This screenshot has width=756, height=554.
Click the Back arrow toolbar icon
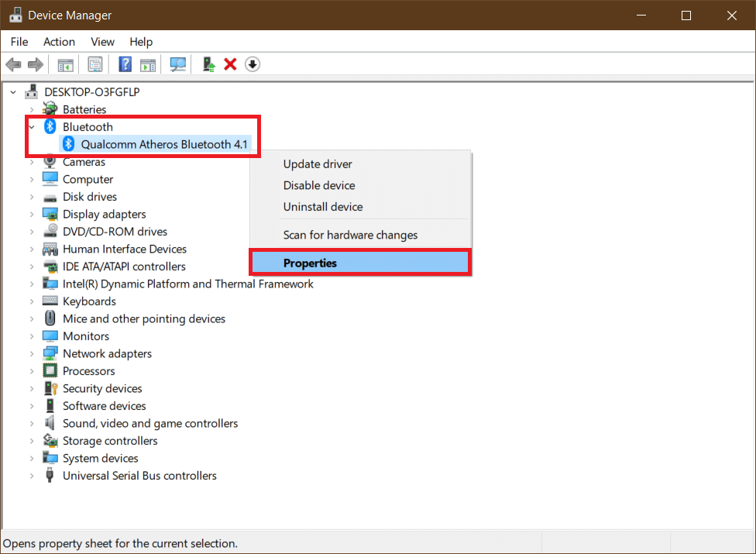pos(13,64)
